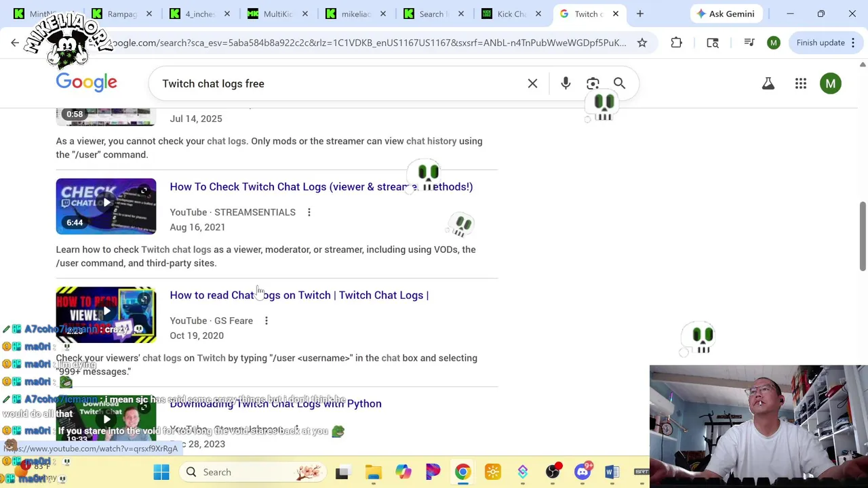Viewport: 868px width, 488px height.
Task: Open Task View in the taskbar
Action: tap(342, 472)
